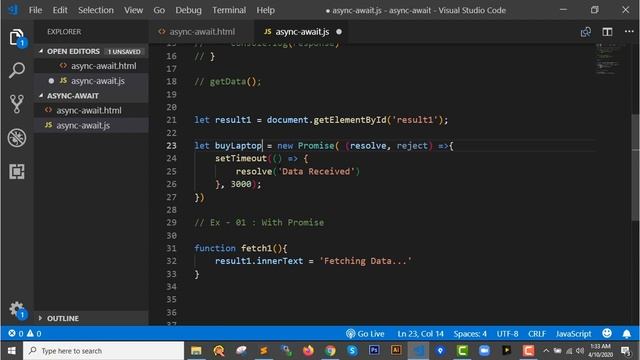Click the feedback smiley in status bar
Image resolution: width=640 pixels, height=360 pixels.
click(x=607, y=333)
